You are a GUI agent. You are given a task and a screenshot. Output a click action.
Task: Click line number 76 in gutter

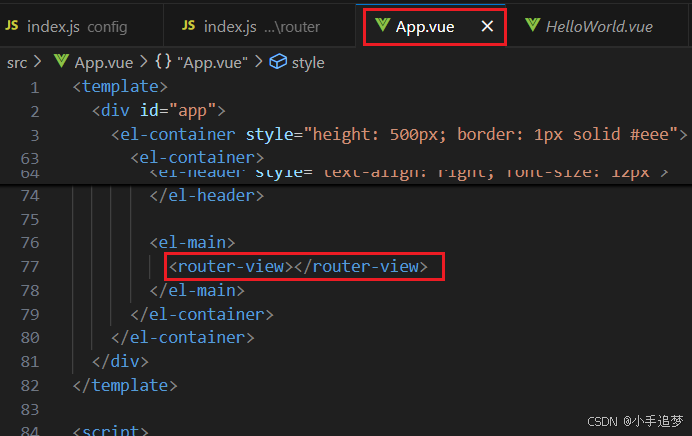point(30,243)
